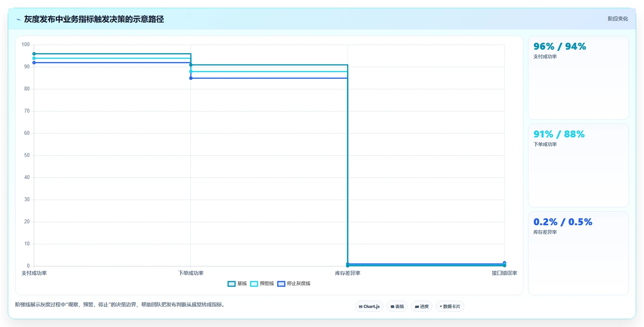
Task: Click the 预警线 data point at 支付成功率
Action: (x=34, y=58)
